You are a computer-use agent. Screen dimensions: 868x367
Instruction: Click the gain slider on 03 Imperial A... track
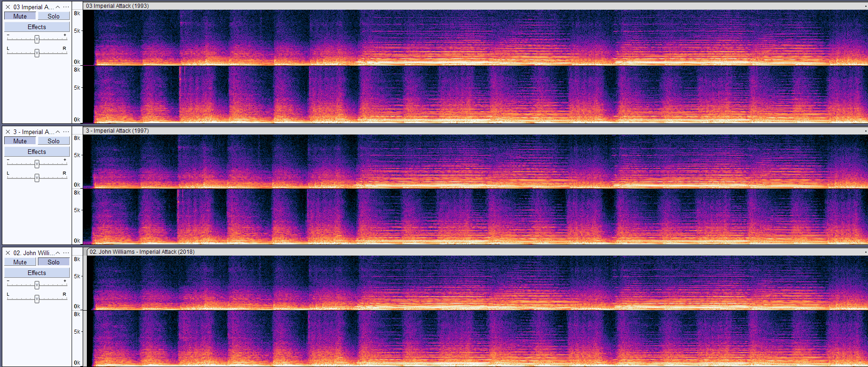pyautogui.click(x=37, y=39)
